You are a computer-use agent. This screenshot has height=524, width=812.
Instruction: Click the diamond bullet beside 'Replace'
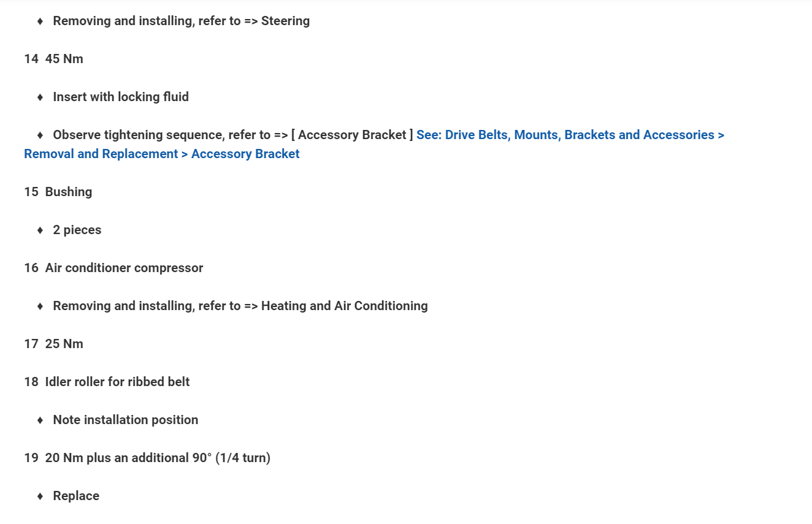click(x=40, y=496)
